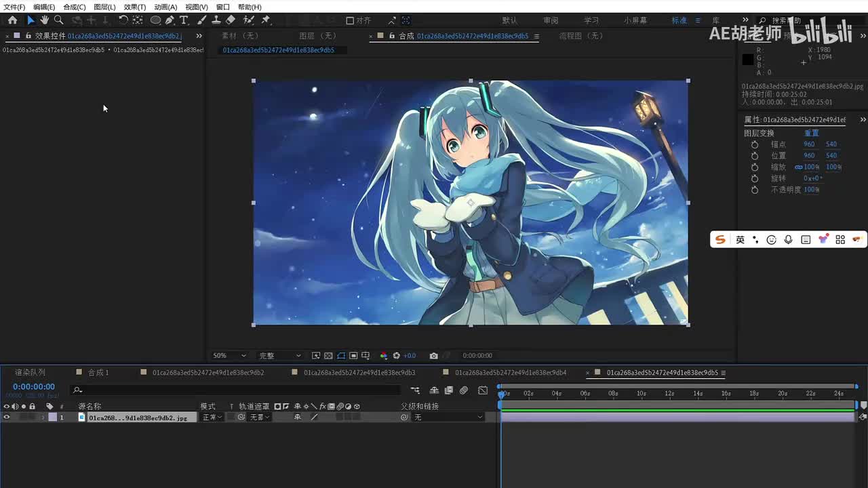868x488 pixels.
Task: Open the Sogou soft keyboard icon
Action: coord(806,240)
